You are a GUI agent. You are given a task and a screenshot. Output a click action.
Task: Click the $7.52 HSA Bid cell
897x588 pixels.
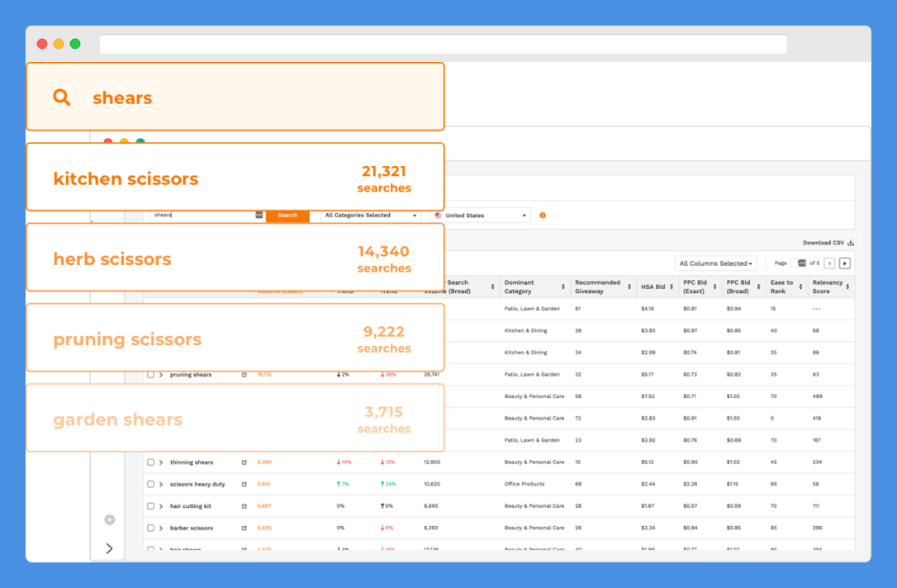coord(648,396)
